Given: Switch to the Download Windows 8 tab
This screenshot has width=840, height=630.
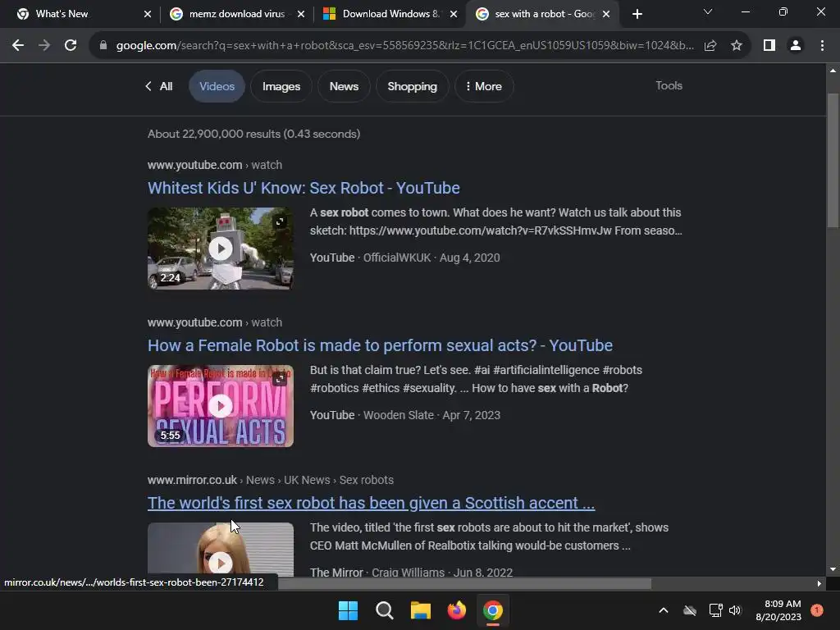Looking at the screenshot, I should pyautogui.click(x=389, y=14).
